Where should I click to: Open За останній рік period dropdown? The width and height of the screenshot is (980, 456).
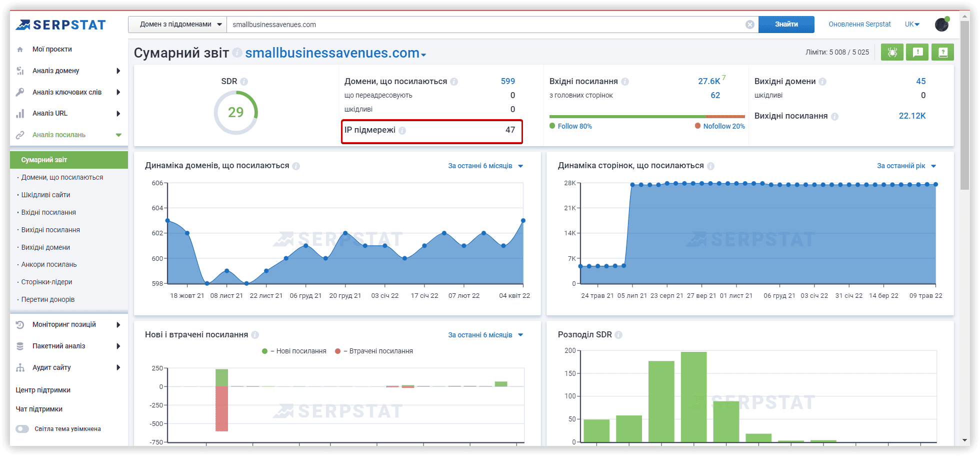coord(906,166)
